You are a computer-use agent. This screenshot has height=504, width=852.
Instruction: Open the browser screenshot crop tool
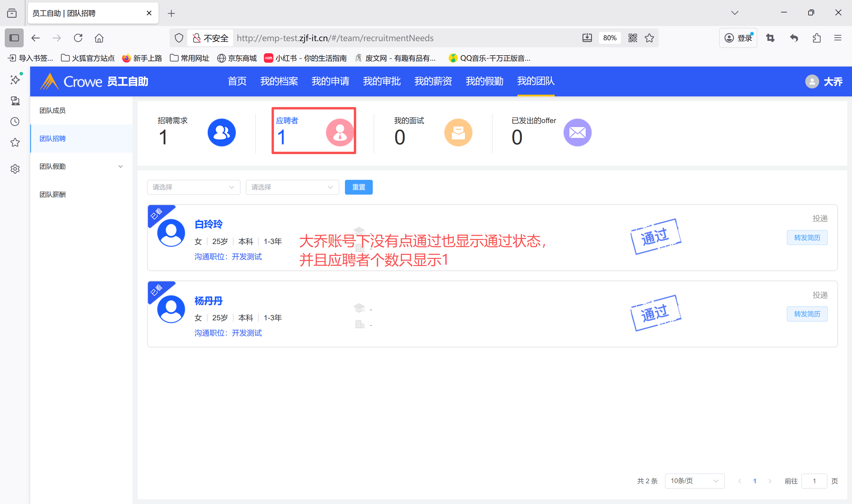(x=770, y=38)
